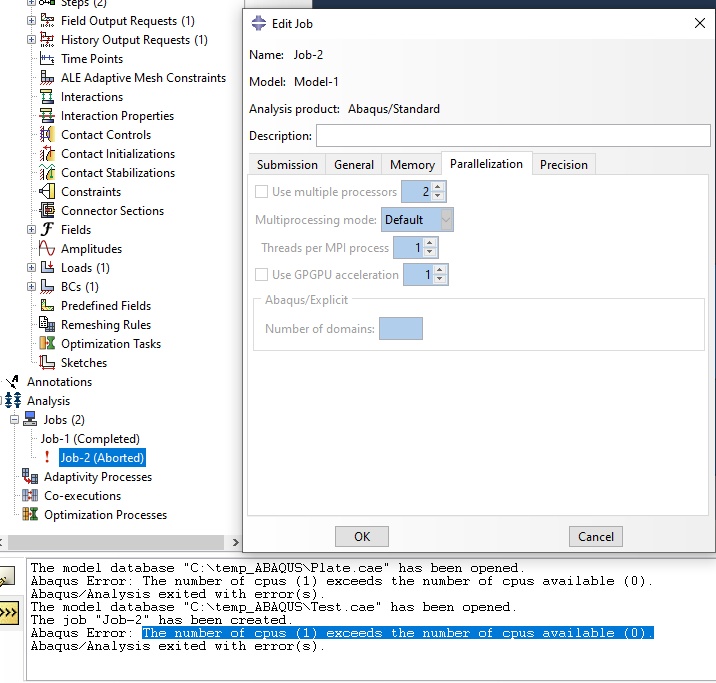The width and height of the screenshot is (716, 683).
Task: Click the command line prompt arrows icon
Action: tap(9, 612)
